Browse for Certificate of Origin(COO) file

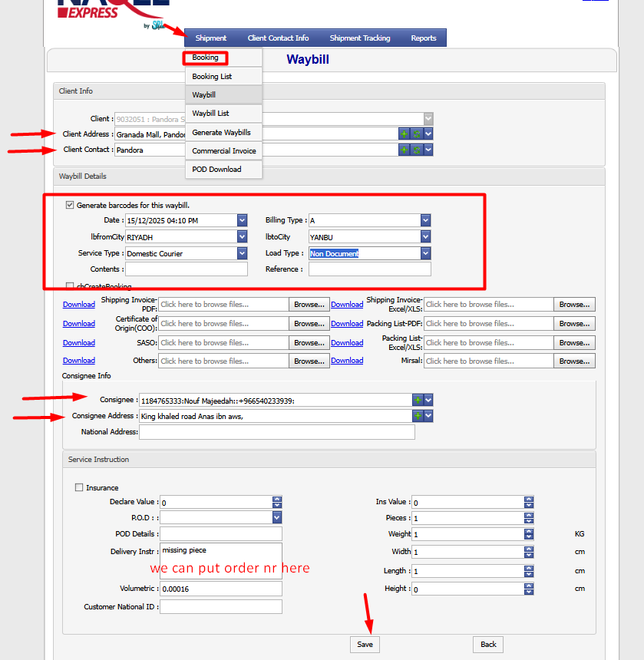309,324
